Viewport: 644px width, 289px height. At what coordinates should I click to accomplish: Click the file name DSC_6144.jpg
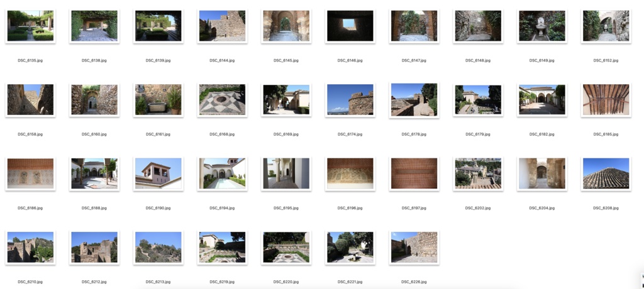click(222, 60)
